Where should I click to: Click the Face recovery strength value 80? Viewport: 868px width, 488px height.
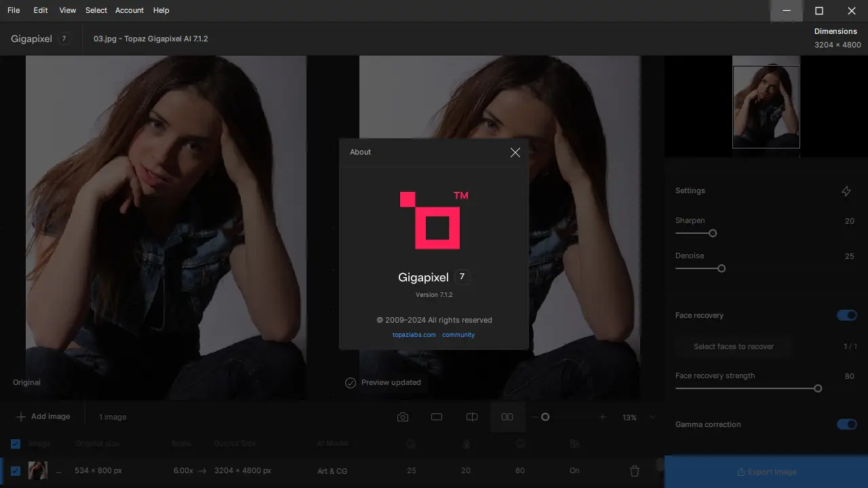coord(850,376)
